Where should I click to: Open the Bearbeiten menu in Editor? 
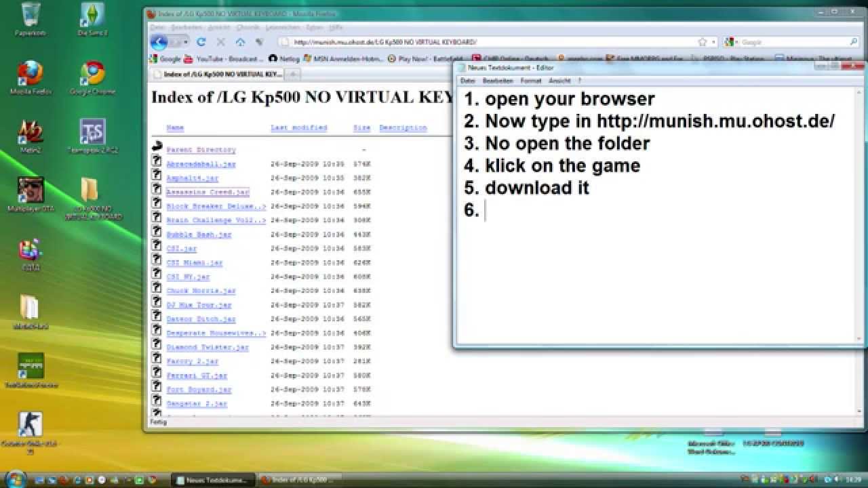(x=498, y=81)
